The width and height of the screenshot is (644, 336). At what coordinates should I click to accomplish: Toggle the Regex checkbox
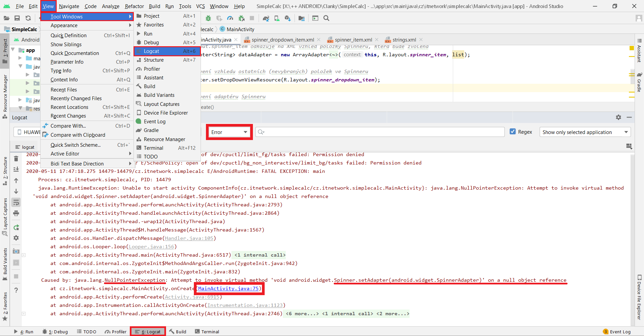(513, 132)
